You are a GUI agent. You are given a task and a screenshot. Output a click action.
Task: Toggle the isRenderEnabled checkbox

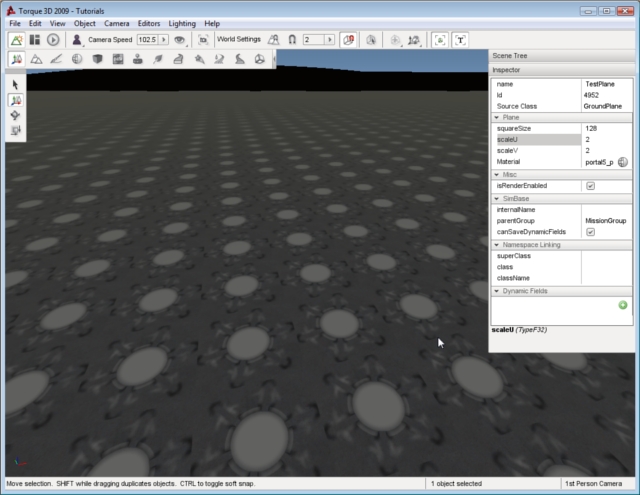tap(590, 186)
